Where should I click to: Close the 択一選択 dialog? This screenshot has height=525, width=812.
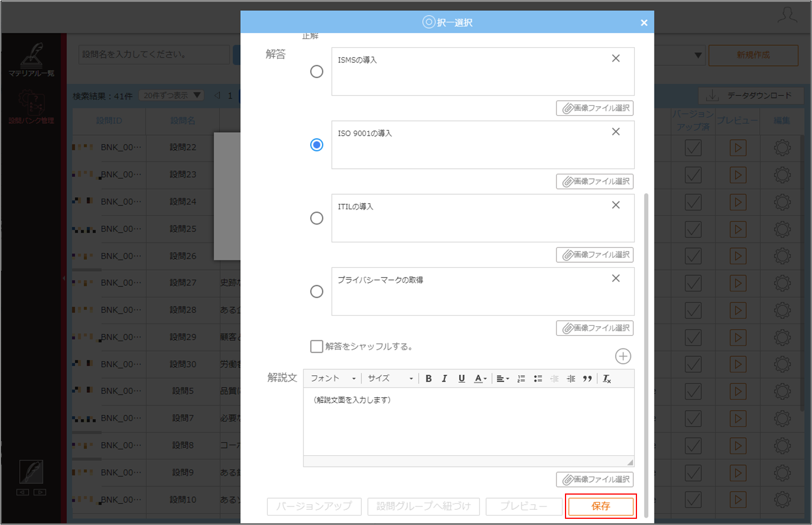(x=644, y=23)
